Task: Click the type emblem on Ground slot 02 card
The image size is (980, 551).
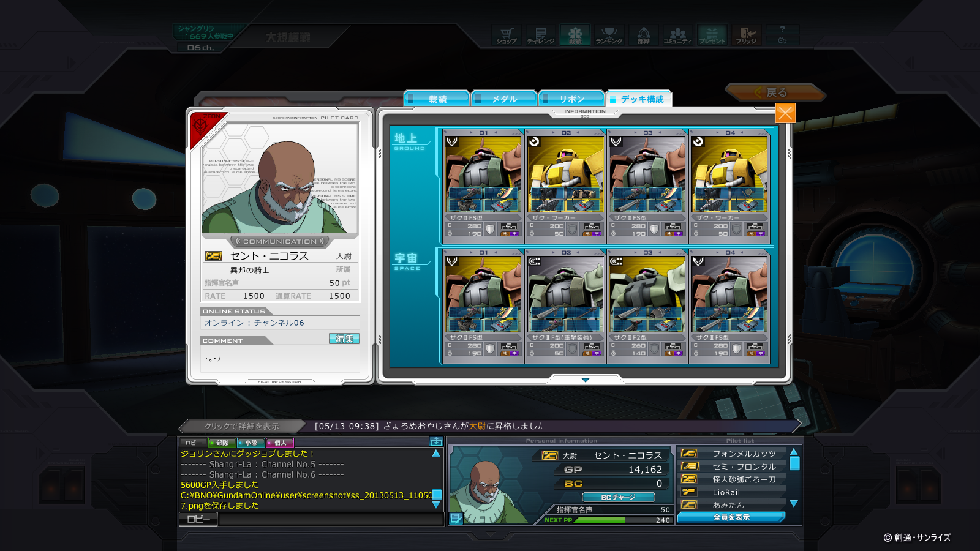Action: [x=534, y=141]
